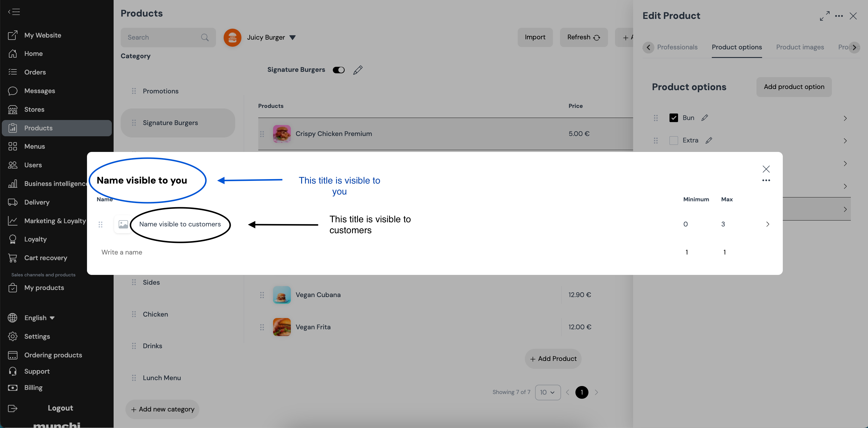Click the product Search field
The height and width of the screenshot is (428, 868).
168,37
